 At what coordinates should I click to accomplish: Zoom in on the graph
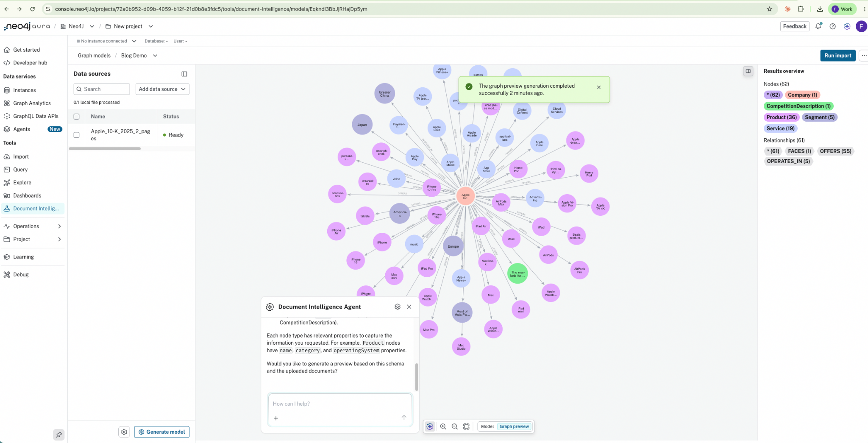click(x=443, y=426)
